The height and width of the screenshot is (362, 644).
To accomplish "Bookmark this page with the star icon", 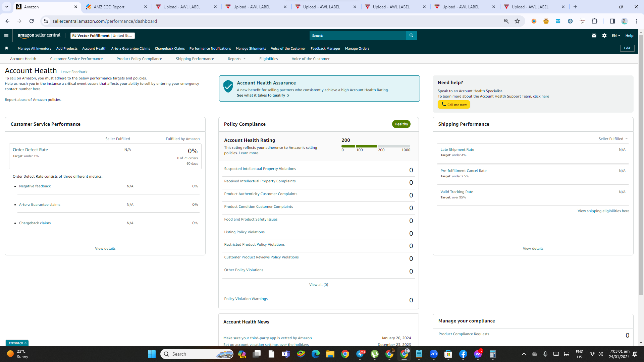I will click(x=517, y=21).
